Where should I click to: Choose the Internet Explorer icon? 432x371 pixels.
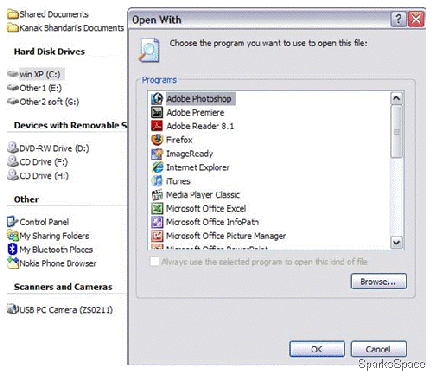click(157, 167)
